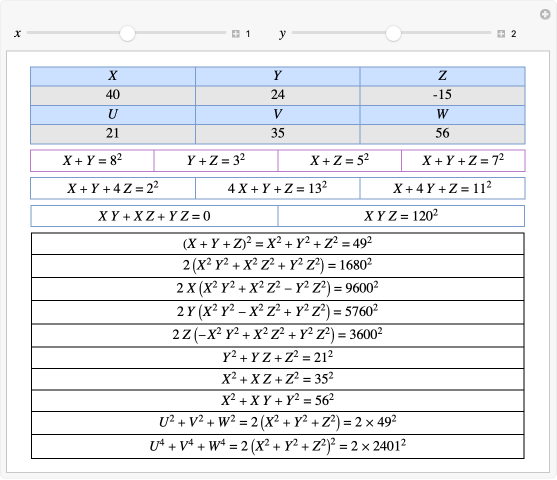Click the table cell showing 21

point(113,134)
